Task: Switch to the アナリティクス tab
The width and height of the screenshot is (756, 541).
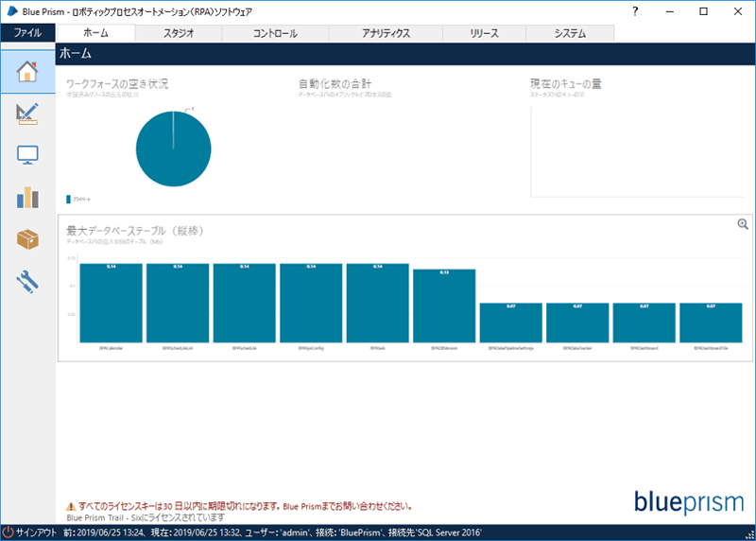Action: (x=387, y=33)
